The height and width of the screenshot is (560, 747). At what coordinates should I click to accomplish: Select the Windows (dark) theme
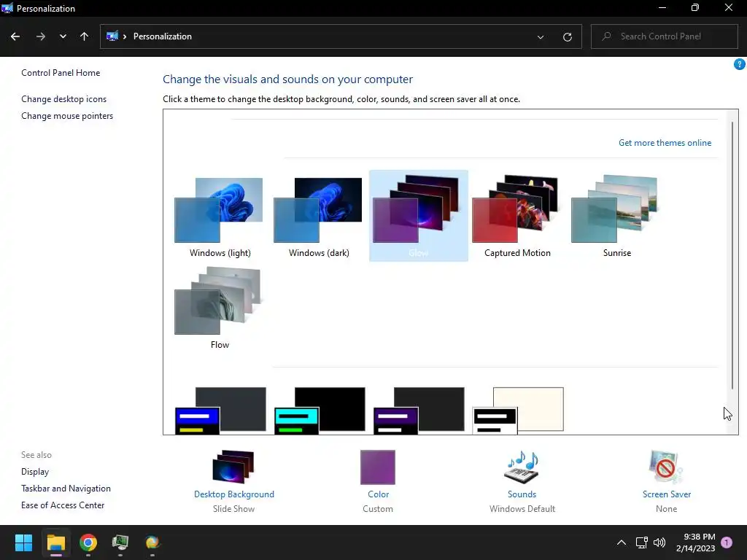319,217
